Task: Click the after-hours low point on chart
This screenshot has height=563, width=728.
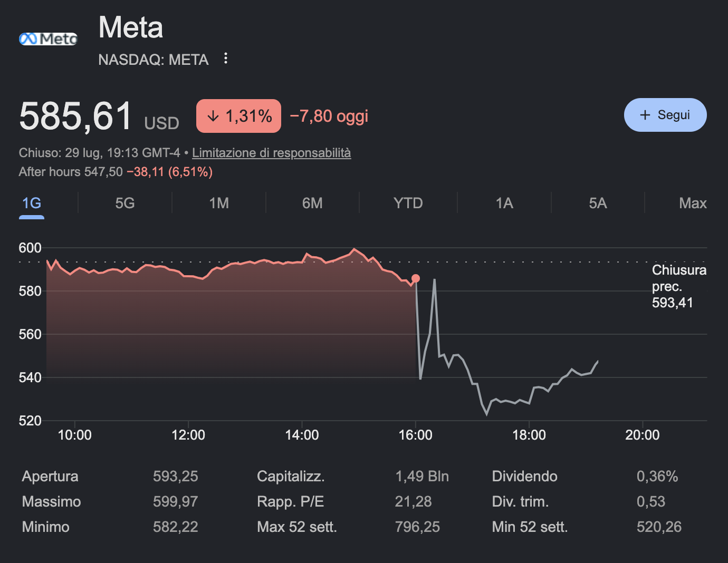Action: coord(486,414)
